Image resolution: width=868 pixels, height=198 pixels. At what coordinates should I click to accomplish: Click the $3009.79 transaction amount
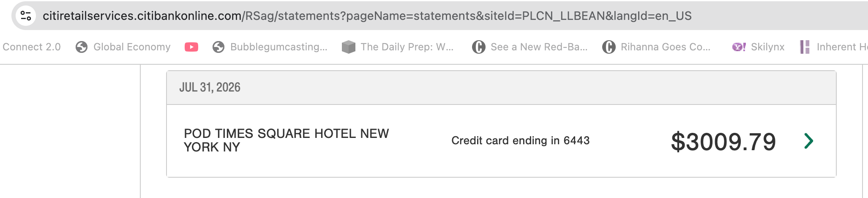pyautogui.click(x=723, y=141)
